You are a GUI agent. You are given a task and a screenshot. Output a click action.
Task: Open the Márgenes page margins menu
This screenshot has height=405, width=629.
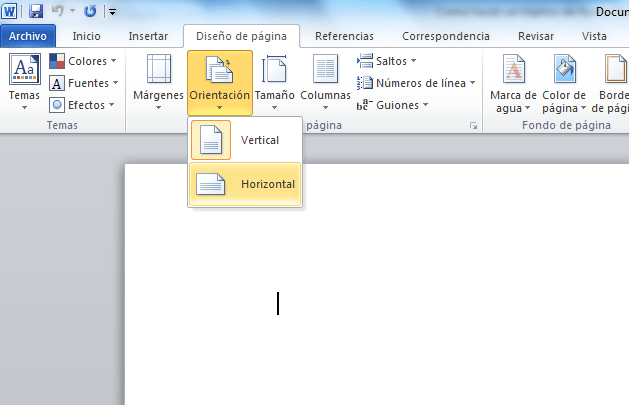tap(158, 82)
